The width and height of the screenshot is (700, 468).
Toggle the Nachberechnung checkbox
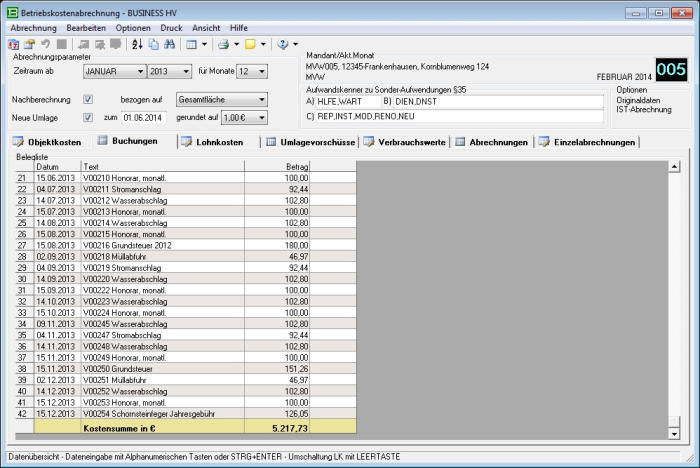coord(88,99)
